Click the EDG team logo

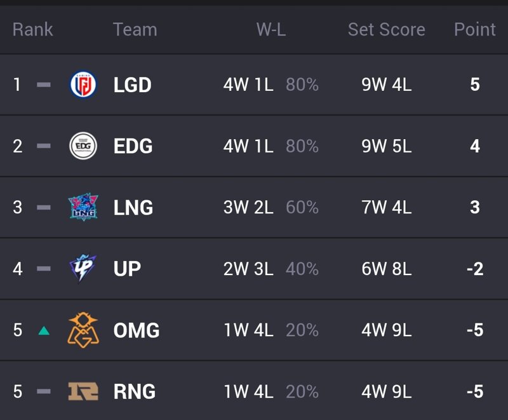coord(83,146)
